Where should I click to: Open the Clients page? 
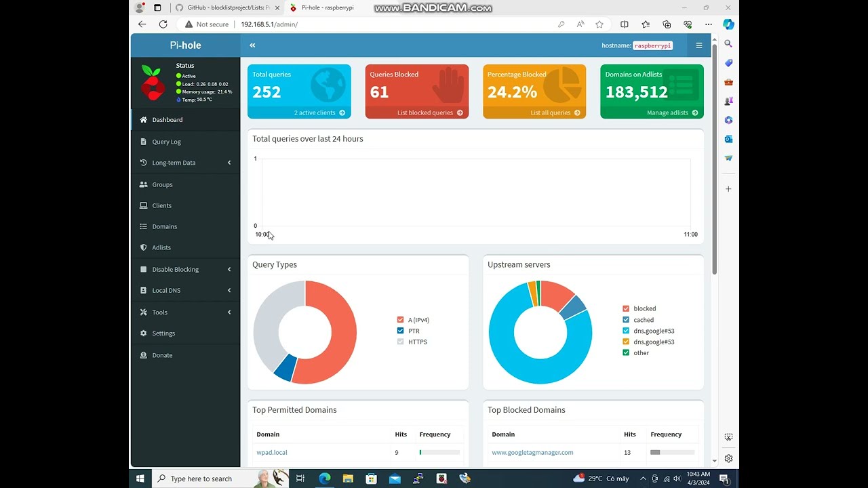click(x=185, y=205)
